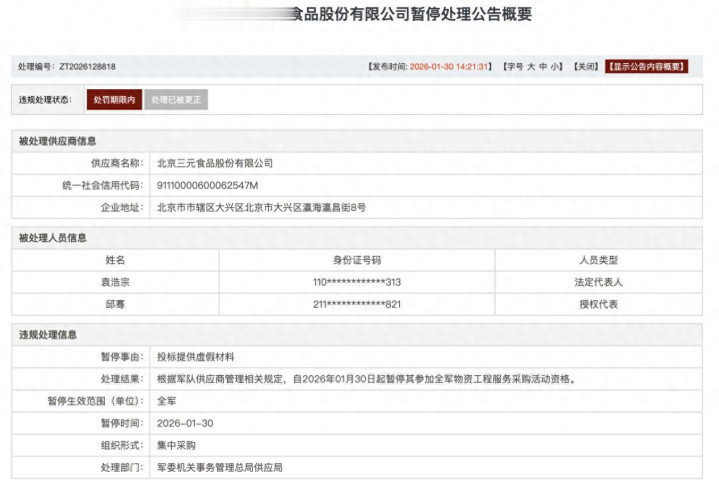This screenshot has width=719, height=493.
Task: Click ID number starting with 211
Action: 357,304
